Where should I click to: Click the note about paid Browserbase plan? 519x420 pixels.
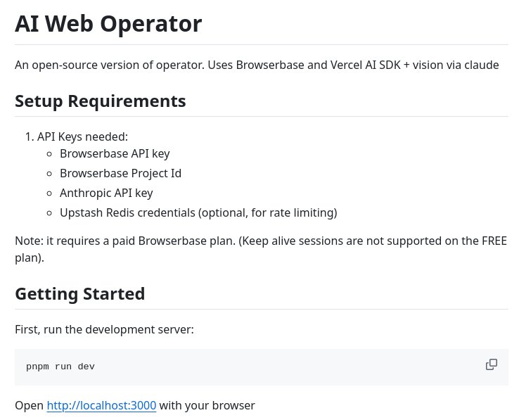[261, 249]
